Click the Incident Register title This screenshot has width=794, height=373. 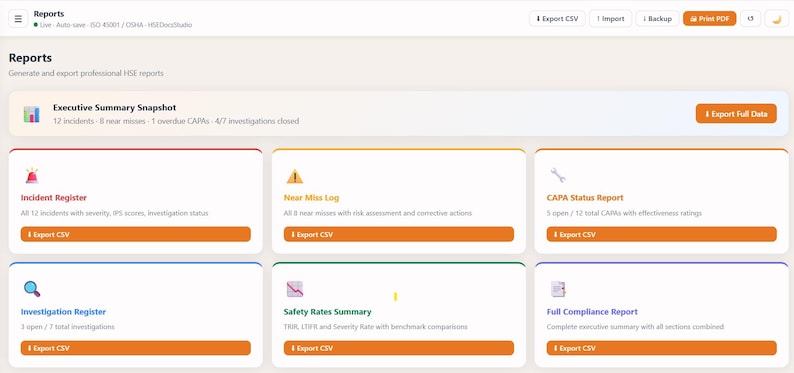tap(54, 198)
